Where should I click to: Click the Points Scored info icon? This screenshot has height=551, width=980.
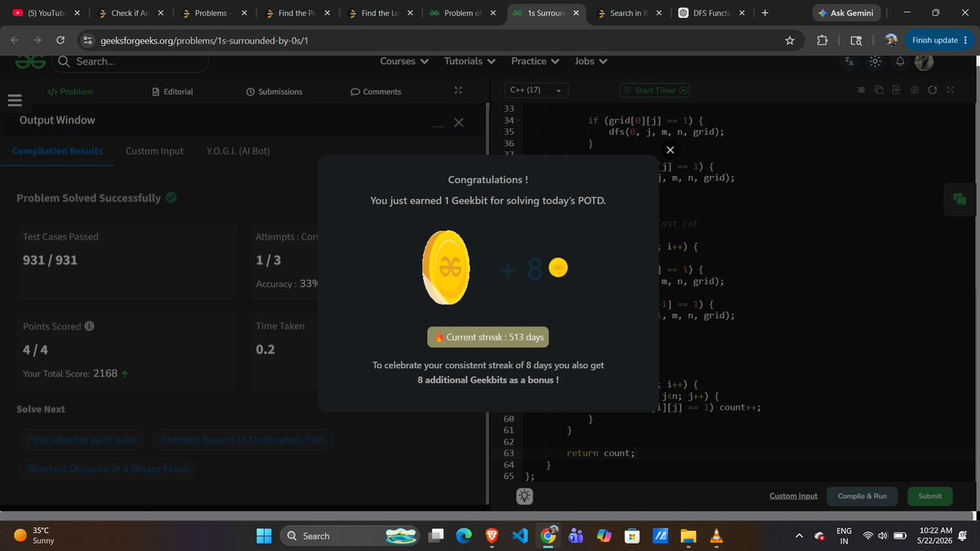coord(89,326)
